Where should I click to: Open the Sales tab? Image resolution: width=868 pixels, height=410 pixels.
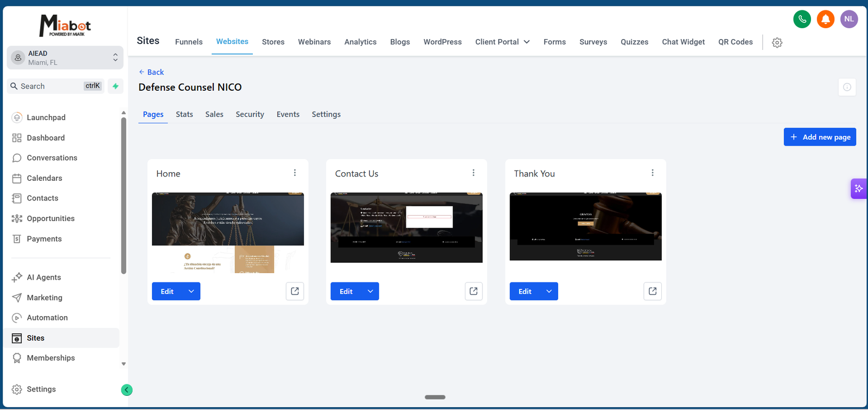pyautogui.click(x=214, y=114)
